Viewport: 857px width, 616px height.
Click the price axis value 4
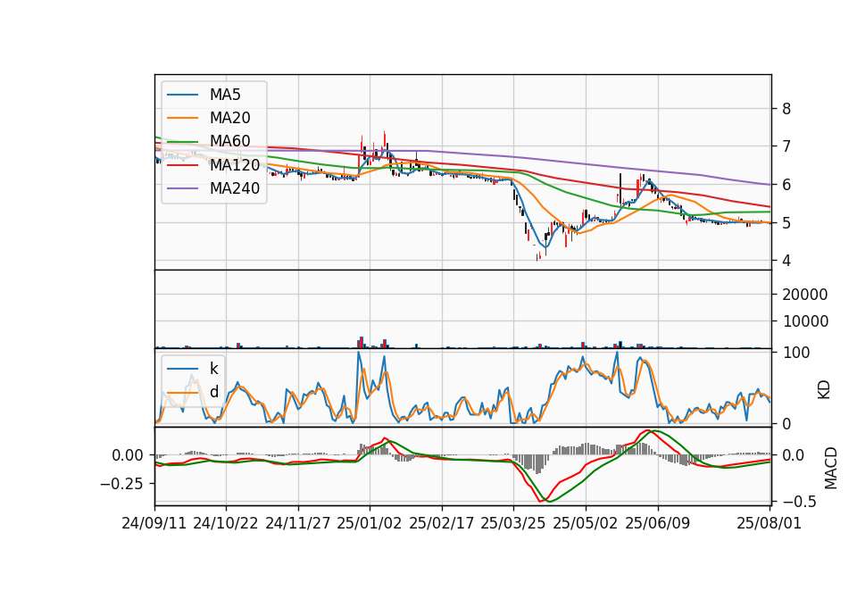pyautogui.click(x=786, y=261)
